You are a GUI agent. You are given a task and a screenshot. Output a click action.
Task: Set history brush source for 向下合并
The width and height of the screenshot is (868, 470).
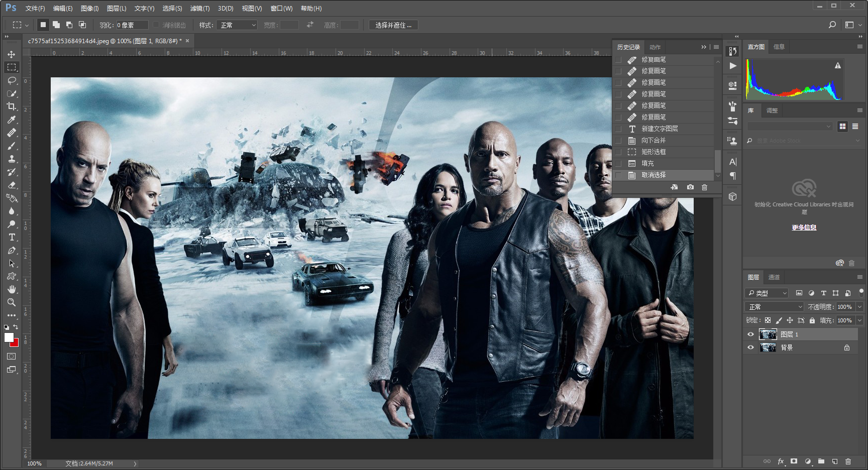pos(618,141)
